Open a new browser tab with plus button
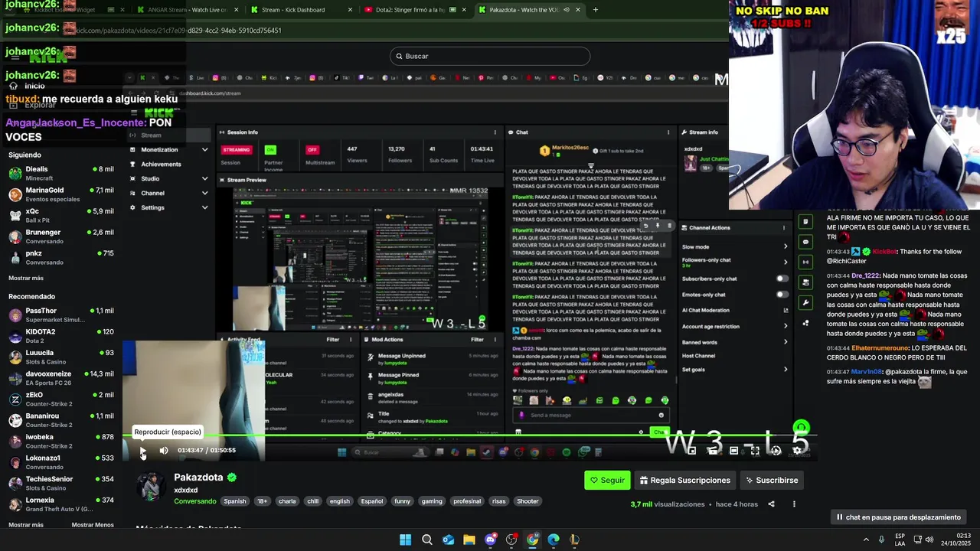This screenshot has height=551, width=980. pos(595,10)
